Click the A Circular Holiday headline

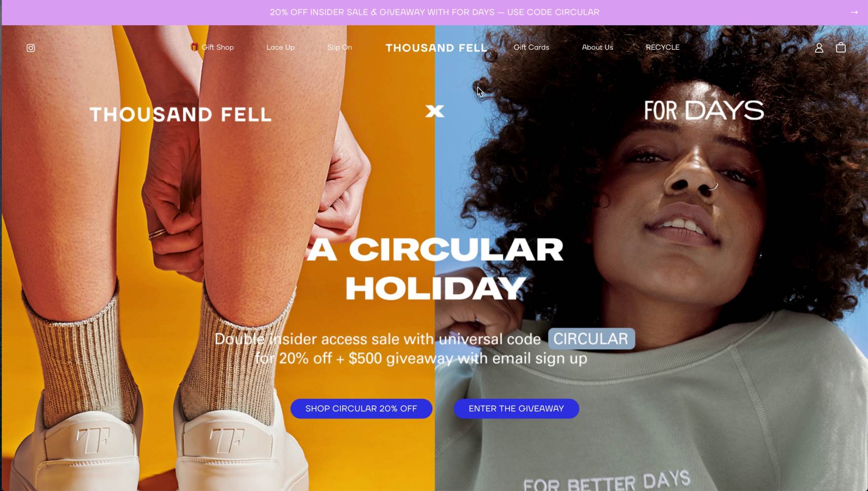[435, 269]
